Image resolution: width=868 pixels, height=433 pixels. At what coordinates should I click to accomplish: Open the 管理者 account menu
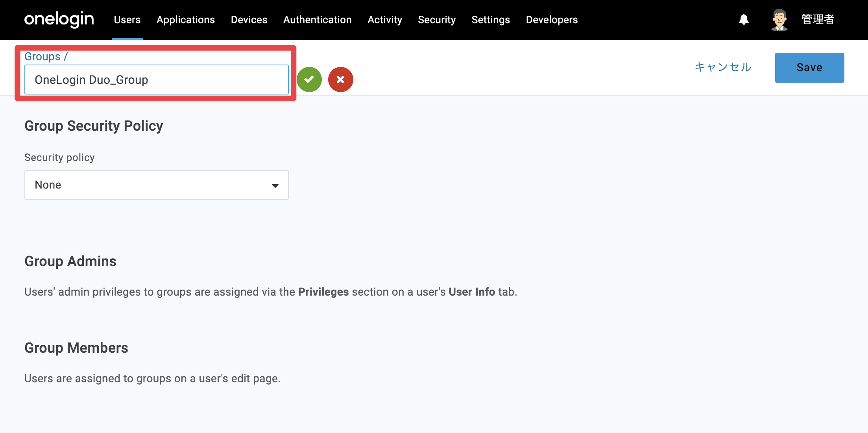point(818,19)
